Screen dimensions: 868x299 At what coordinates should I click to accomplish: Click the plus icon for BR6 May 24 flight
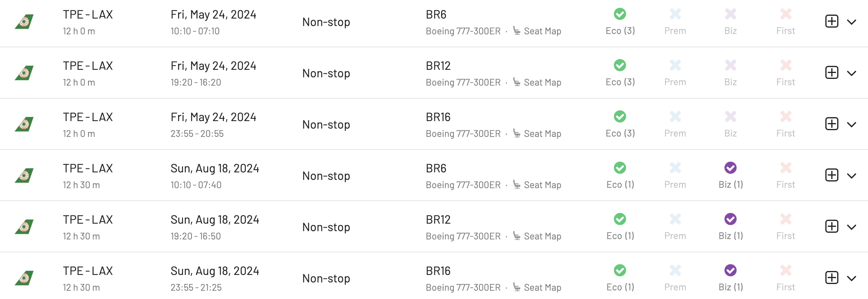click(832, 21)
